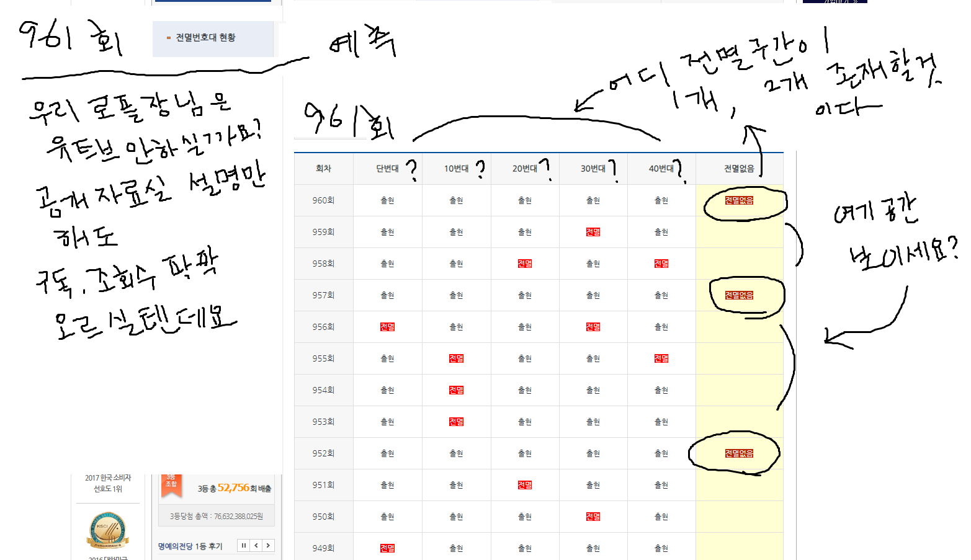Image resolution: width=971 pixels, height=560 pixels.
Task: Click the 전멸없음 badge in row 952회
Action: point(739,453)
